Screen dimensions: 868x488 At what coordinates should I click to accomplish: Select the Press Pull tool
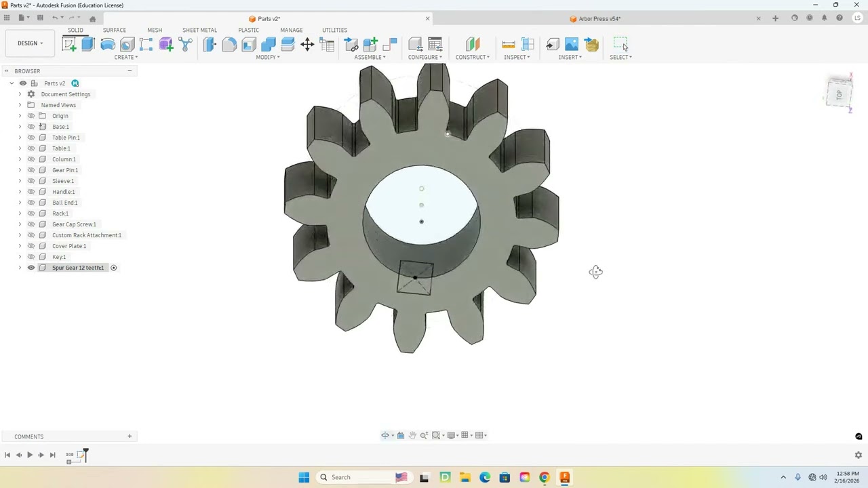(210, 45)
